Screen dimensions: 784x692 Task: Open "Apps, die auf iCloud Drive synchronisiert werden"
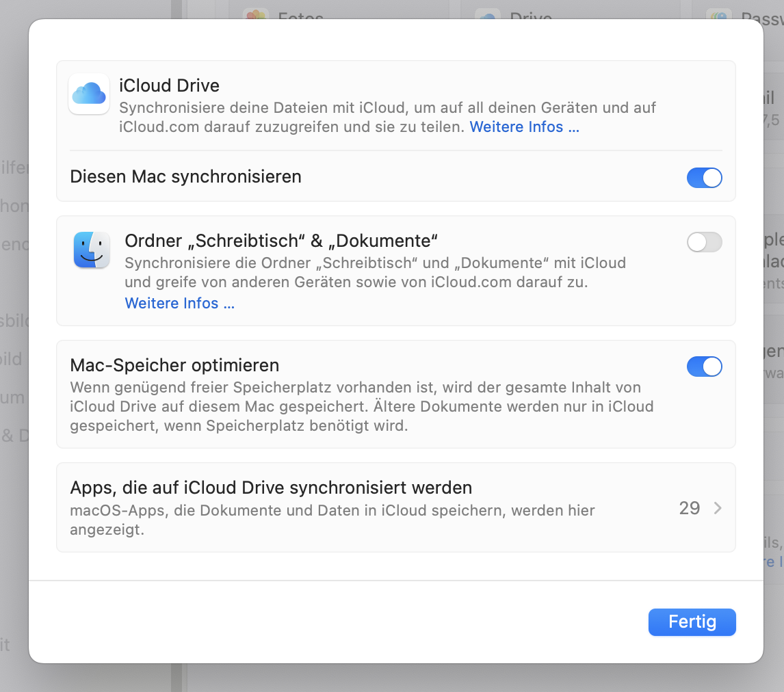click(271, 488)
